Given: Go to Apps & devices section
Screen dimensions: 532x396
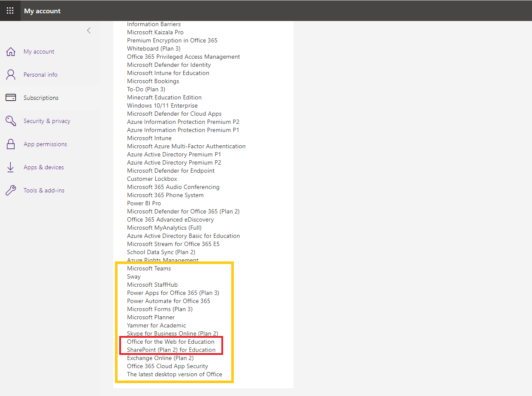Looking at the screenshot, I should tap(44, 167).
